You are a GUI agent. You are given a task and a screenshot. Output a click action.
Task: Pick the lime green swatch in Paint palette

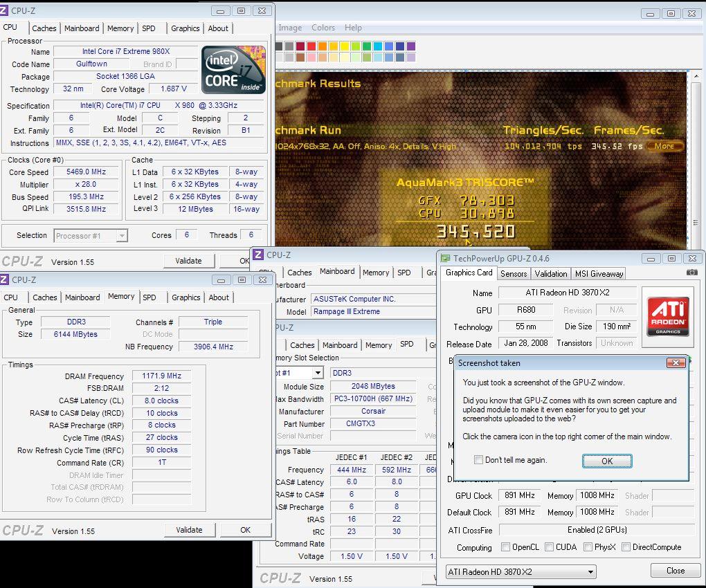pyautogui.click(x=355, y=46)
